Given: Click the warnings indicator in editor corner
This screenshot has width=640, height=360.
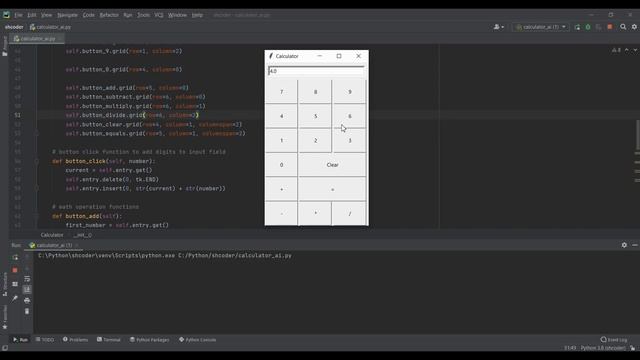Looking at the screenshot, I should pyautogui.click(x=616, y=50).
